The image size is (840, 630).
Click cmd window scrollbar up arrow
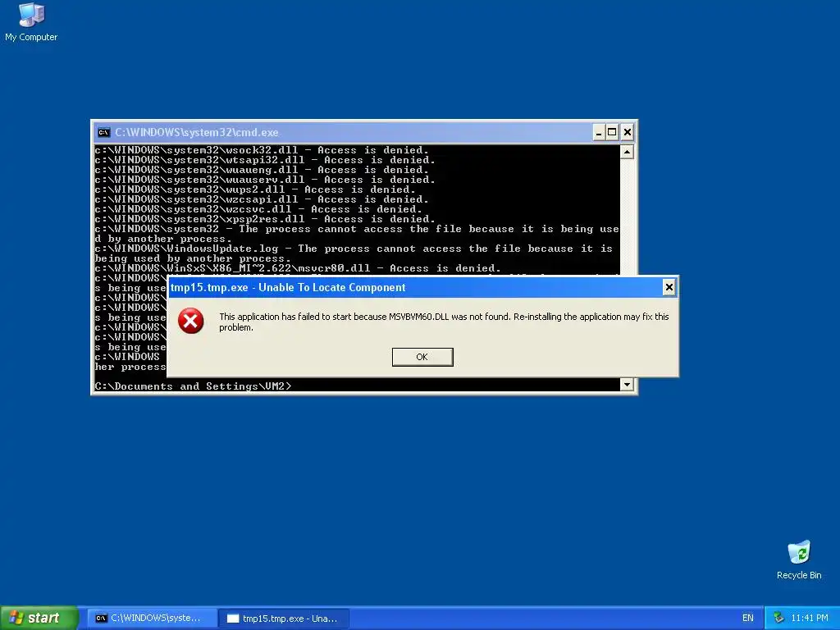point(627,152)
